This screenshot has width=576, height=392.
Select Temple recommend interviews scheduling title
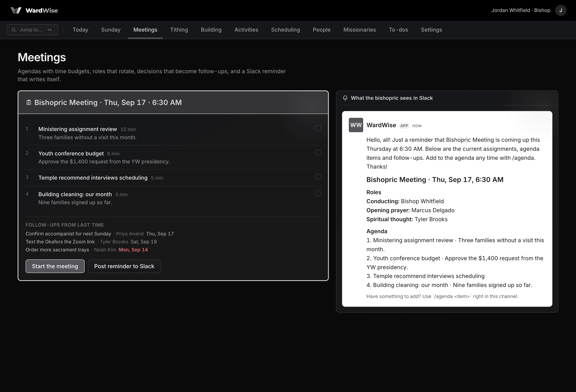(93, 178)
